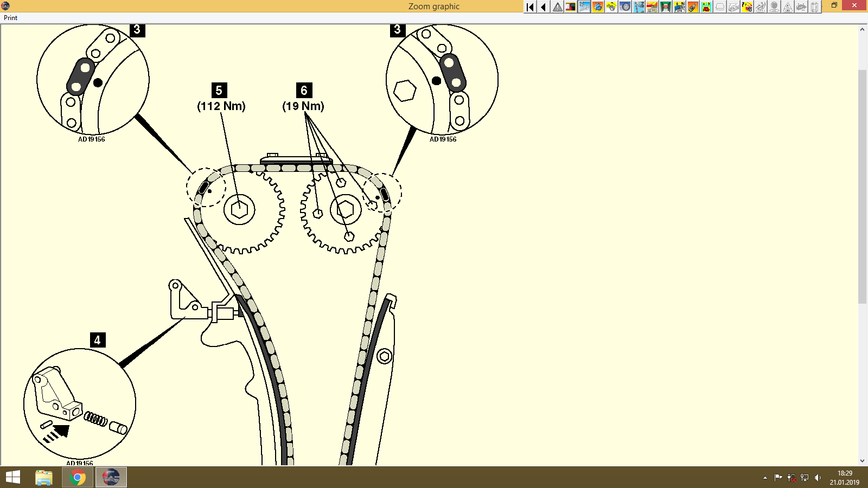The width and height of the screenshot is (868, 488).
Task: Expand hidden icons in the system tray
Action: tap(764, 478)
